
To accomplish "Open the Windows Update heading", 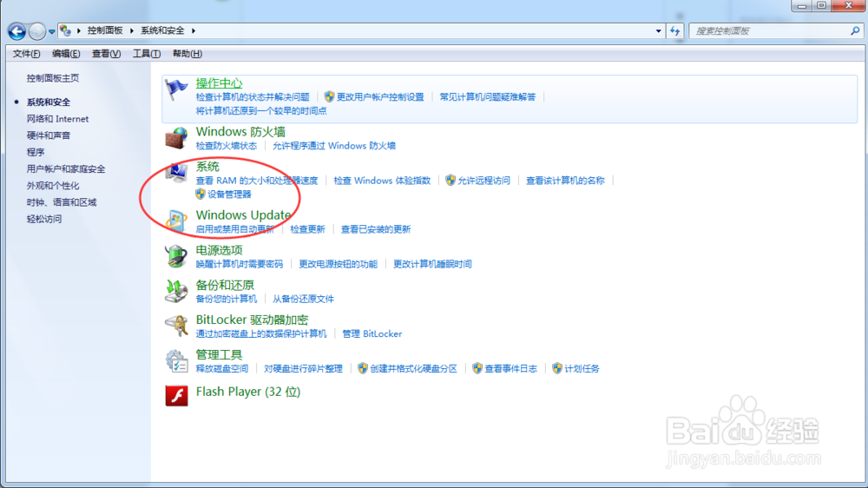I will click(x=244, y=215).
